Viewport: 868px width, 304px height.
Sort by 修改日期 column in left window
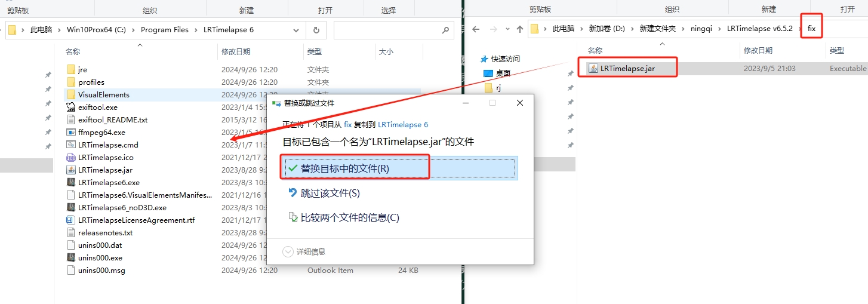236,52
